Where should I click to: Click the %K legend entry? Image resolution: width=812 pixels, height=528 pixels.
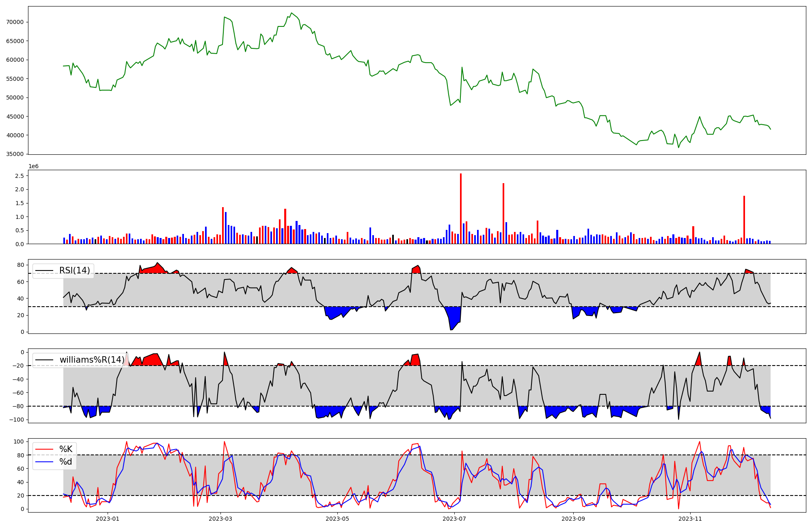coord(66,449)
